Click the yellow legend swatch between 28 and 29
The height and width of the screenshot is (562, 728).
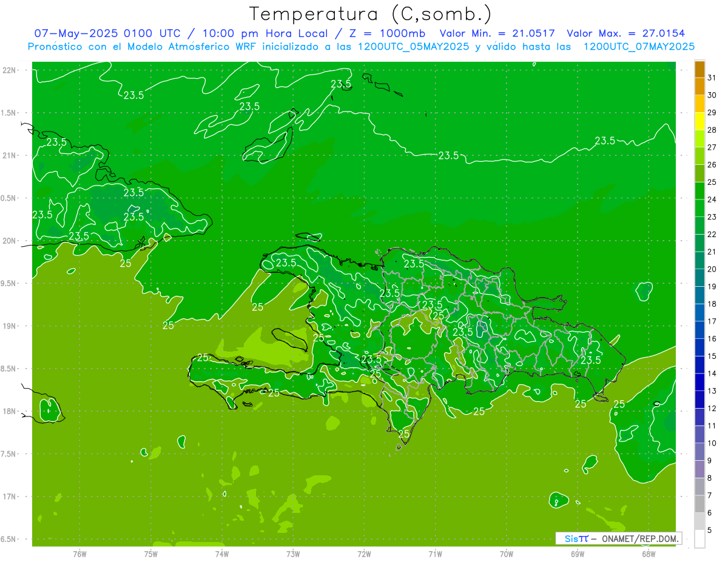[699, 121]
